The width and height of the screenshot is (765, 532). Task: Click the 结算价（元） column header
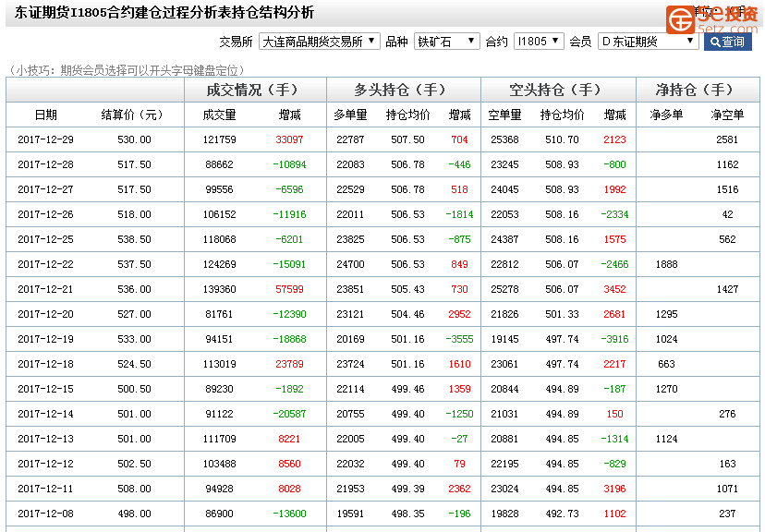[x=132, y=115]
